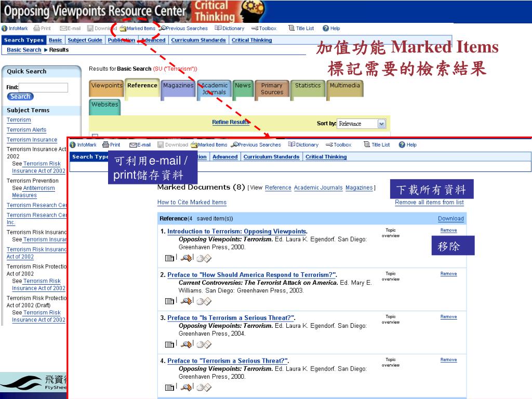Print from the Marked Documents page toolbar
This screenshot has width=532, height=399.
(111, 145)
